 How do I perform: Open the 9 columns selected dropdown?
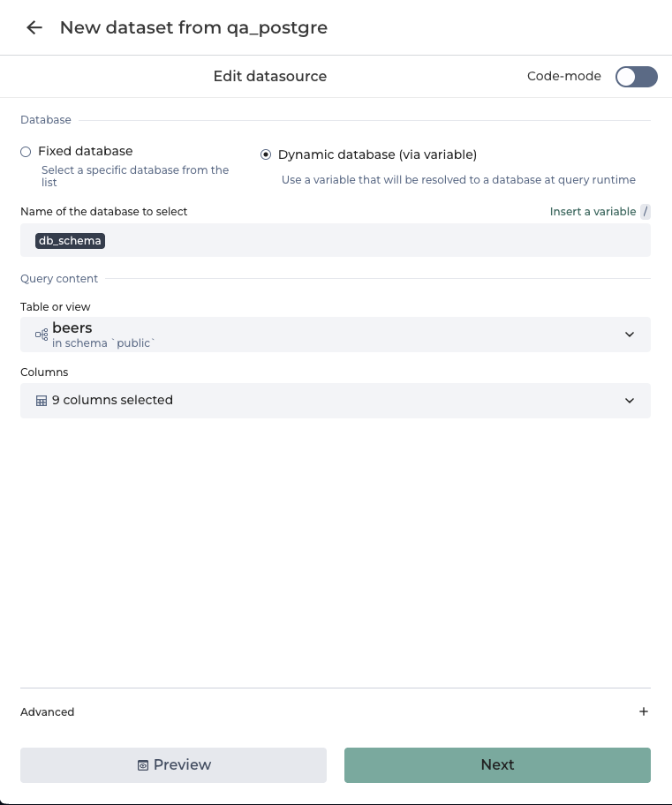[x=336, y=401]
